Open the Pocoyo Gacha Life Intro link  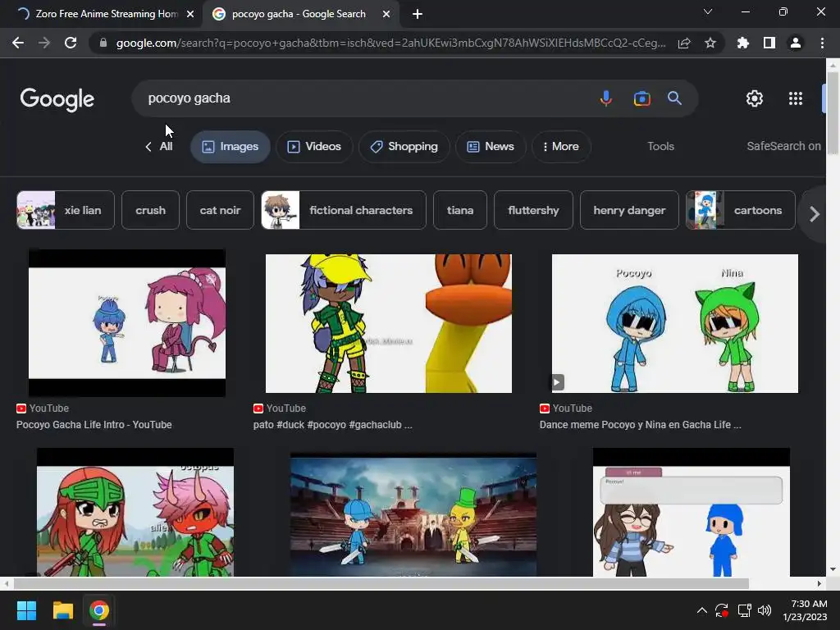(x=94, y=425)
